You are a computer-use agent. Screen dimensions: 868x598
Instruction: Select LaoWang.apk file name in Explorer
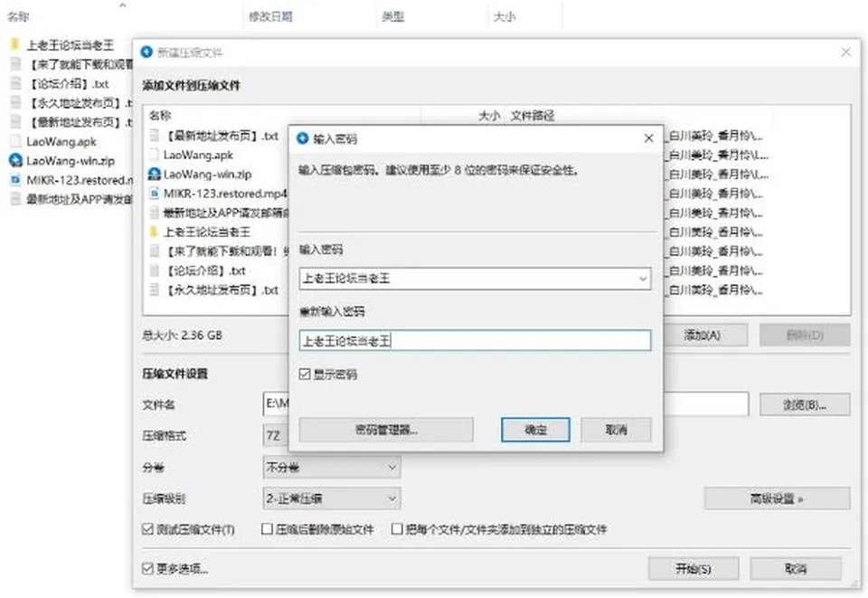61,141
